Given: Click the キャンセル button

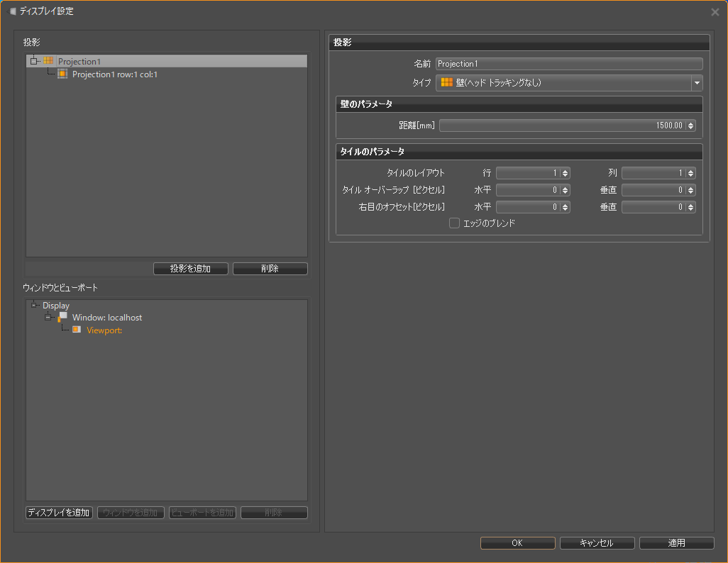Looking at the screenshot, I should click(x=597, y=543).
